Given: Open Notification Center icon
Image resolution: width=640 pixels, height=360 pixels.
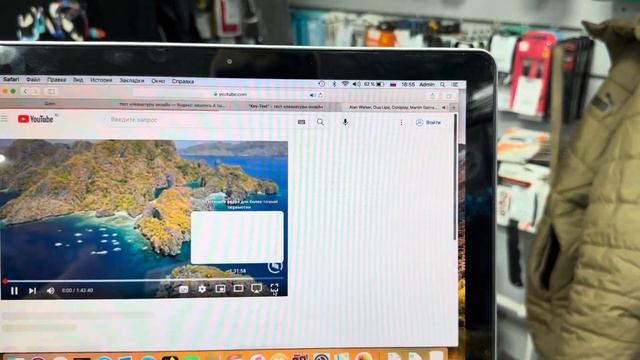Looking at the screenshot, I should tap(455, 84).
